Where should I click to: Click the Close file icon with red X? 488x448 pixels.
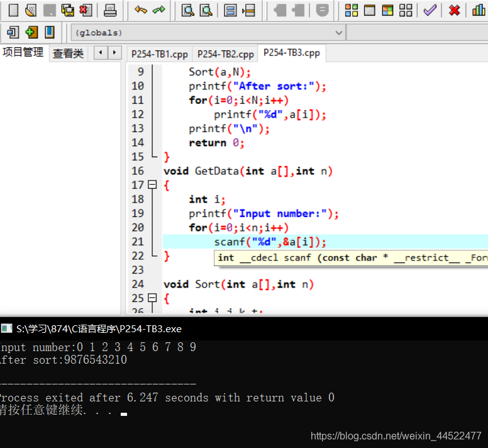[x=86, y=10]
